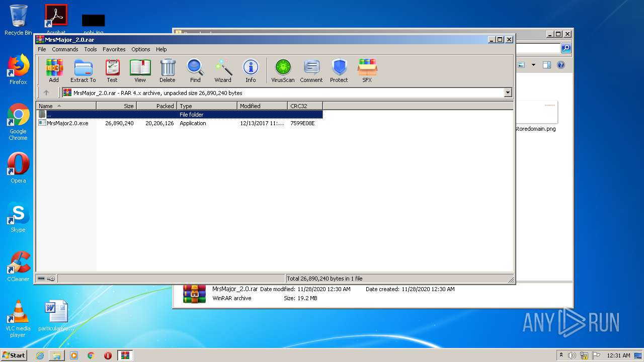Viewport: 644px width, 362px height.
Task: Start VirusScan on the archive
Action: click(283, 70)
